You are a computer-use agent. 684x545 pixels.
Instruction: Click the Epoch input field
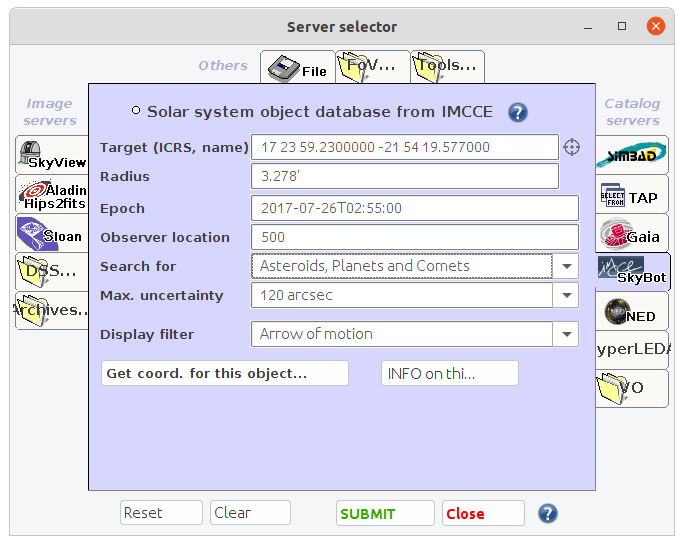415,208
